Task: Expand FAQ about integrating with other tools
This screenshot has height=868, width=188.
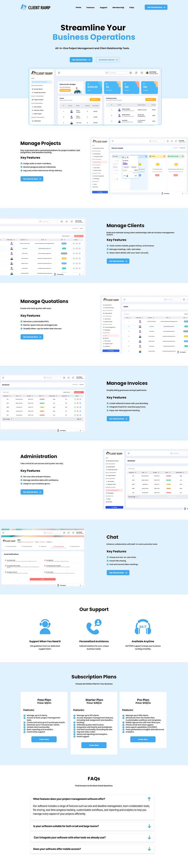Action: pos(149,837)
